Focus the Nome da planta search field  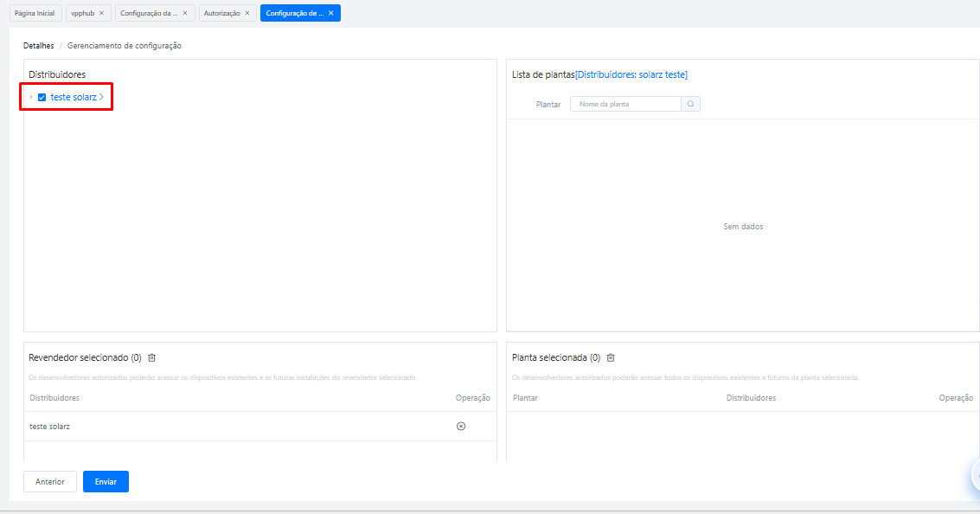tap(626, 104)
